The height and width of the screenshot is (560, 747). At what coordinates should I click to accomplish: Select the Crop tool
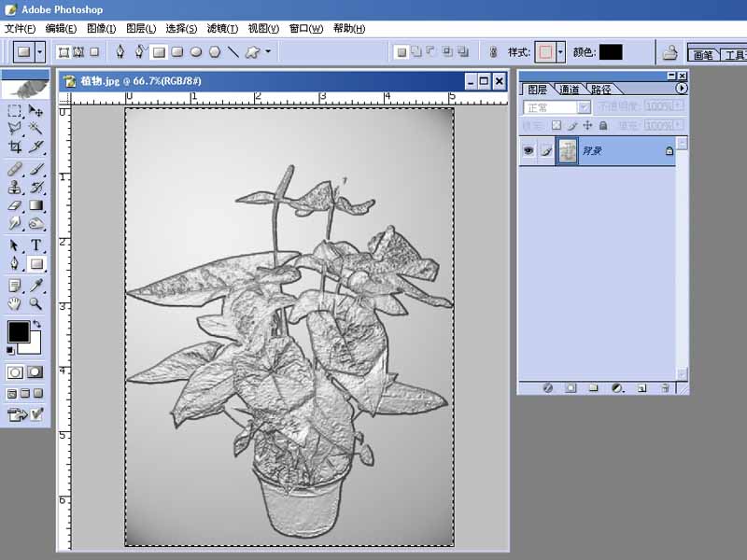coord(13,146)
